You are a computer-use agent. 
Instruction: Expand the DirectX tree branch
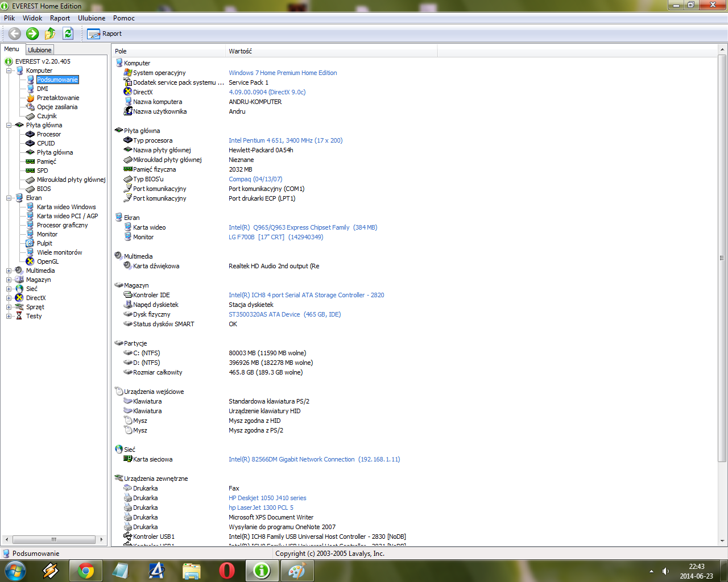pos(9,298)
